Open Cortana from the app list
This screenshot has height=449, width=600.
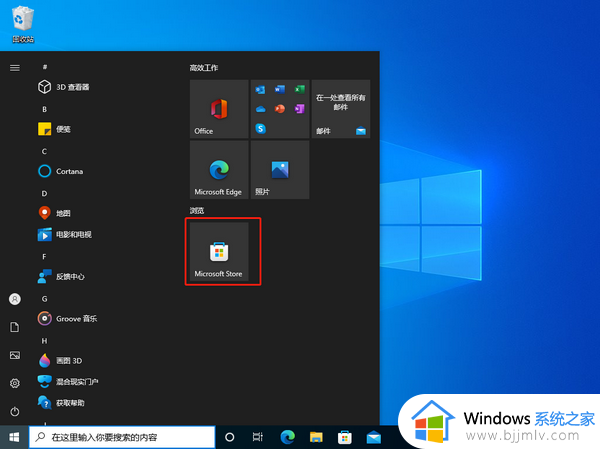pos(68,171)
